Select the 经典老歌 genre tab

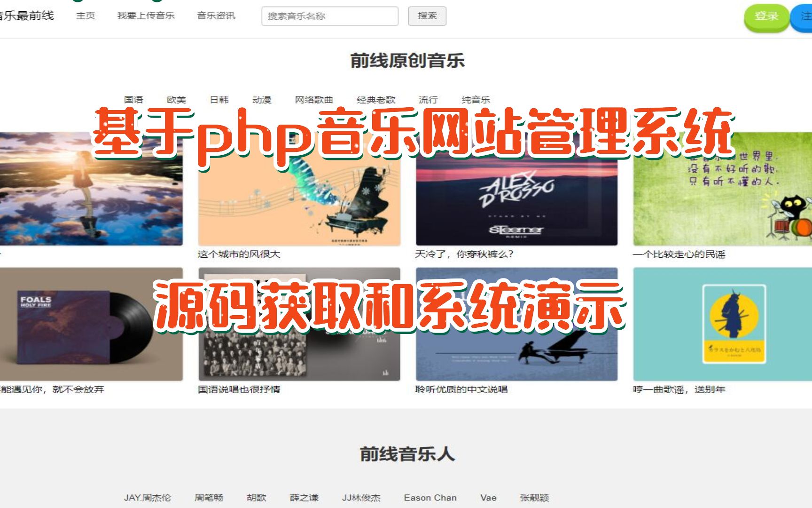tap(376, 100)
